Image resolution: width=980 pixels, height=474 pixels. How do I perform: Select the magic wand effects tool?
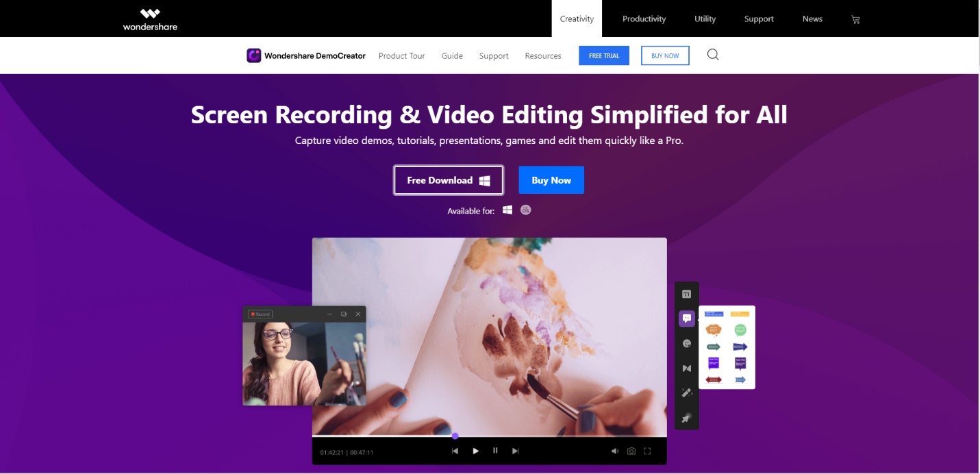tap(687, 393)
